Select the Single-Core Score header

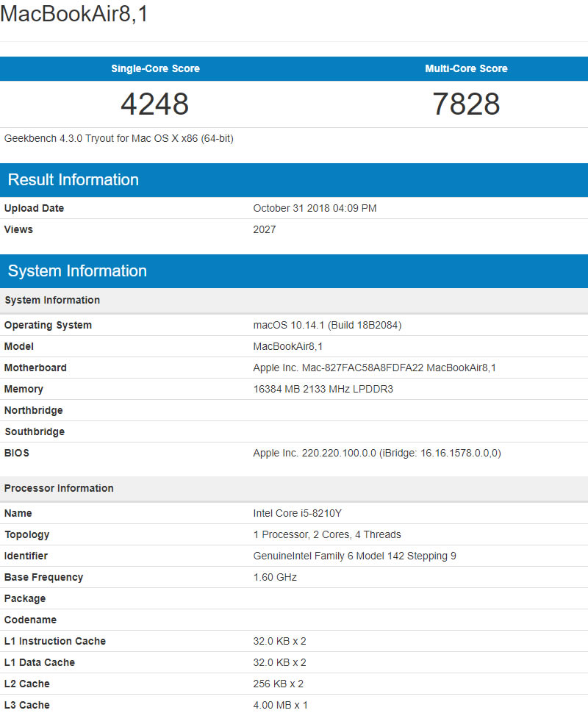click(155, 68)
